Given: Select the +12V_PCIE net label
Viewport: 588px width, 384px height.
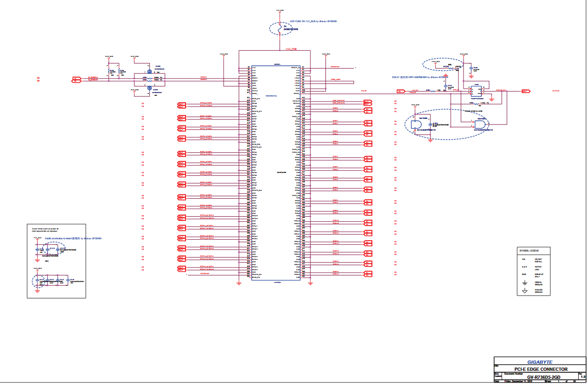Looking at the screenshot, I should click(291, 49).
